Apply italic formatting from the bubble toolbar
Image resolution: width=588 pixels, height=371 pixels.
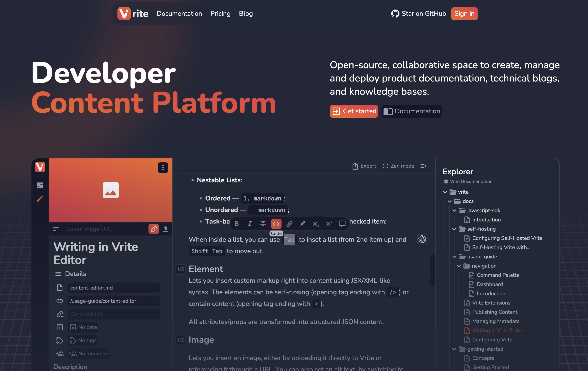coord(250,224)
